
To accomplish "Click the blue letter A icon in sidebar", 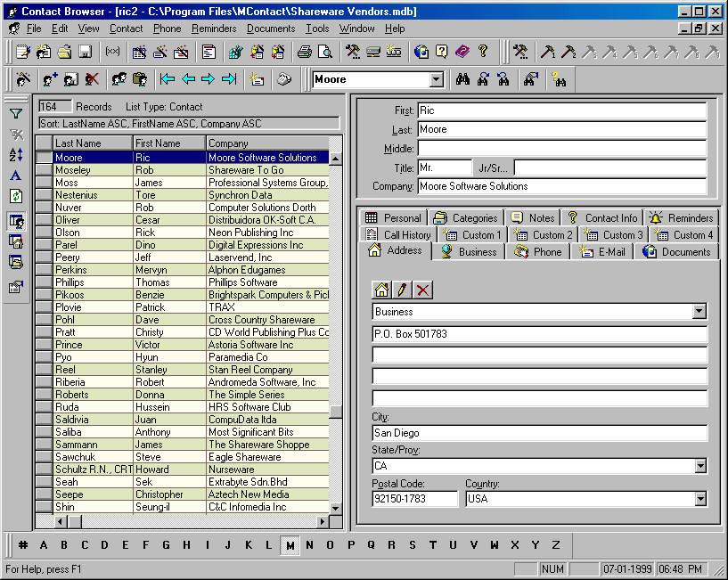I will (x=16, y=176).
